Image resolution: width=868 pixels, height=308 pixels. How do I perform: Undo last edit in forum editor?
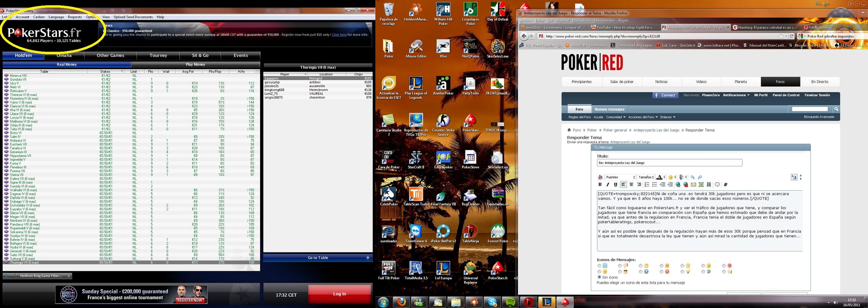[692, 177]
